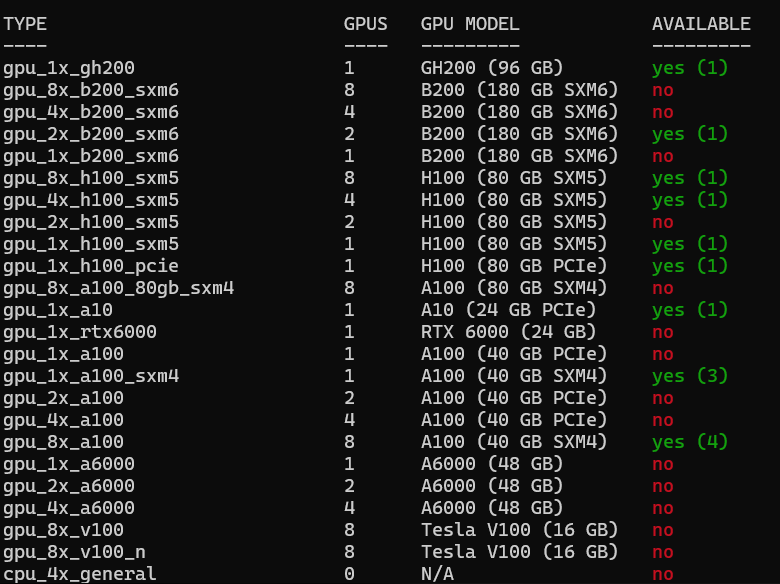The height and width of the screenshot is (584, 780).
Task: Click the GPU MODEL column header
Action: [x=470, y=24]
